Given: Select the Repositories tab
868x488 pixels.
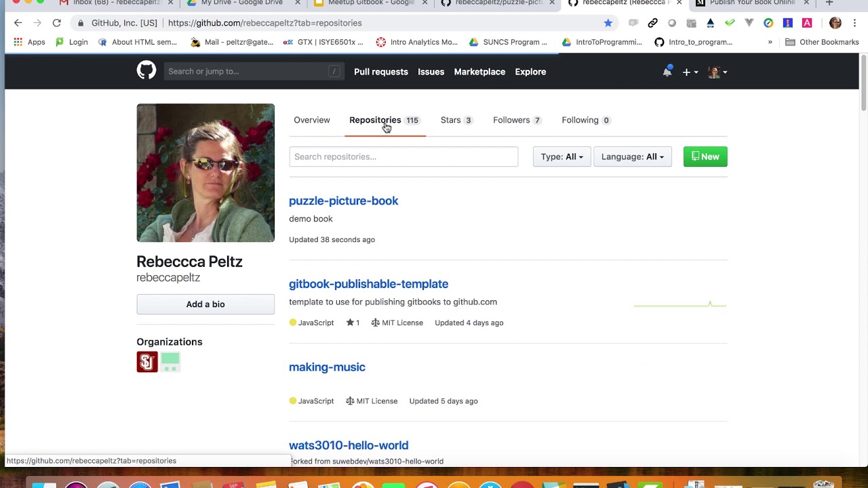Looking at the screenshot, I should click(384, 120).
